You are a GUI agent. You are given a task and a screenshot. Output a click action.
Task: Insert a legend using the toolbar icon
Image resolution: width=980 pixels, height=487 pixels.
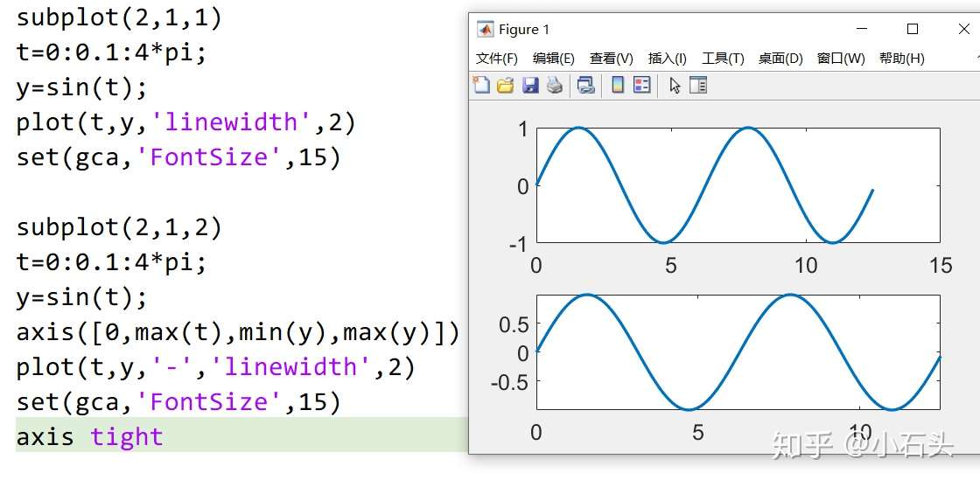(x=642, y=85)
